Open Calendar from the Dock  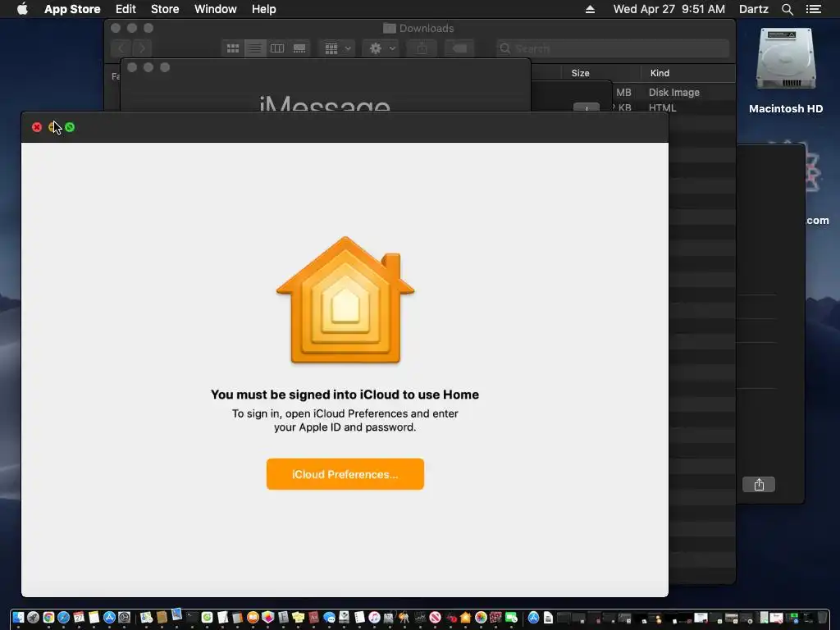click(x=79, y=617)
